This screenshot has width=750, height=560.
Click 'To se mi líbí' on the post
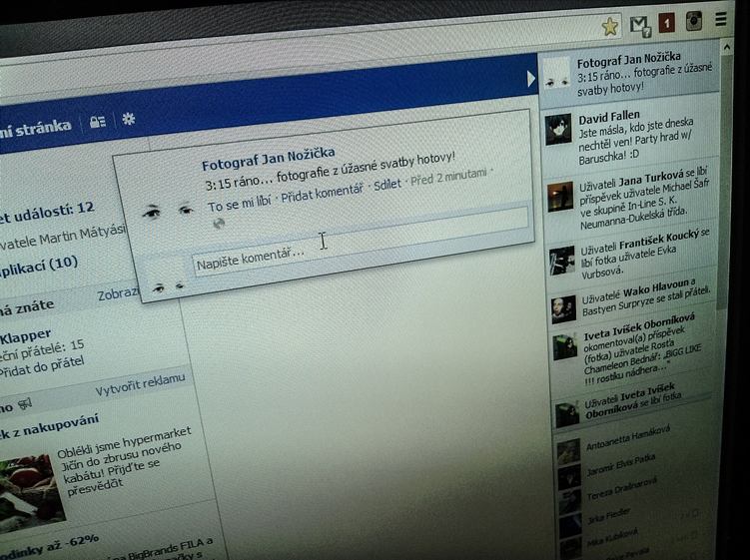(239, 204)
